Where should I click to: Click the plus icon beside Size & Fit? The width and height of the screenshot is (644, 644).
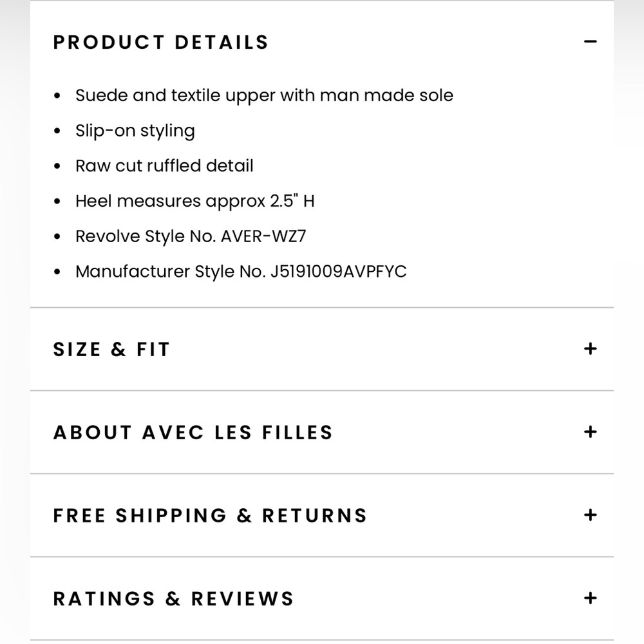[590, 349]
